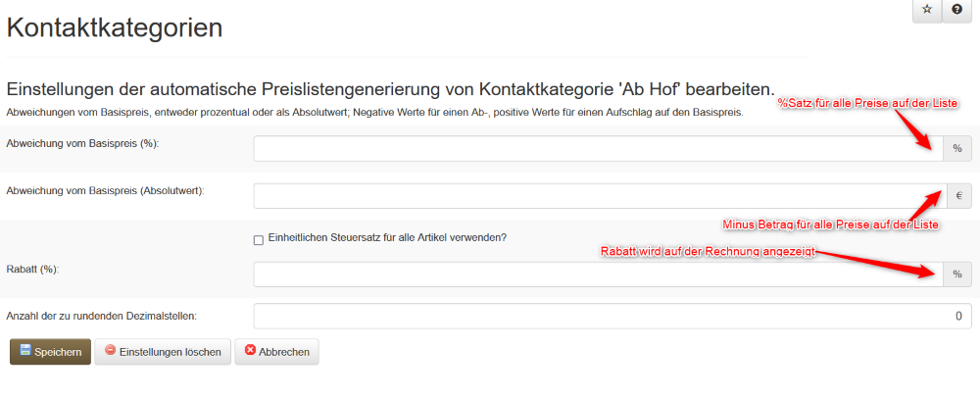Click the 'Abweichung vom Basispreis (Absolutwert):' label
The width and height of the screenshot is (980, 398).
pyautogui.click(x=105, y=190)
